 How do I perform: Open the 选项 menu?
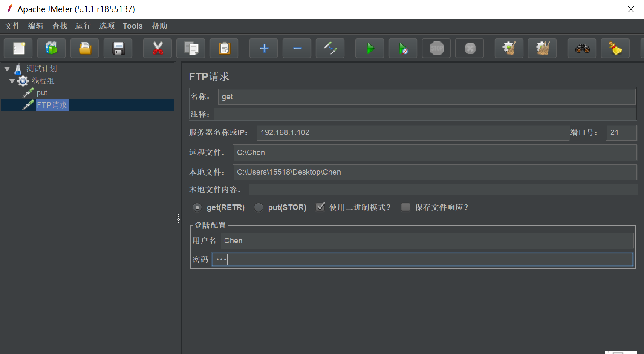(107, 26)
